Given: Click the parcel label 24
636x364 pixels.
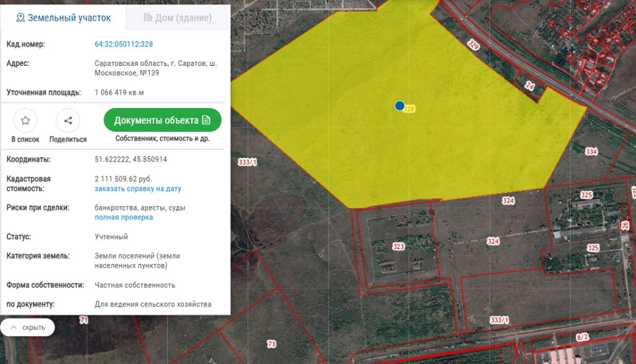Looking at the screenshot, I should pyautogui.click(x=529, y=86).
